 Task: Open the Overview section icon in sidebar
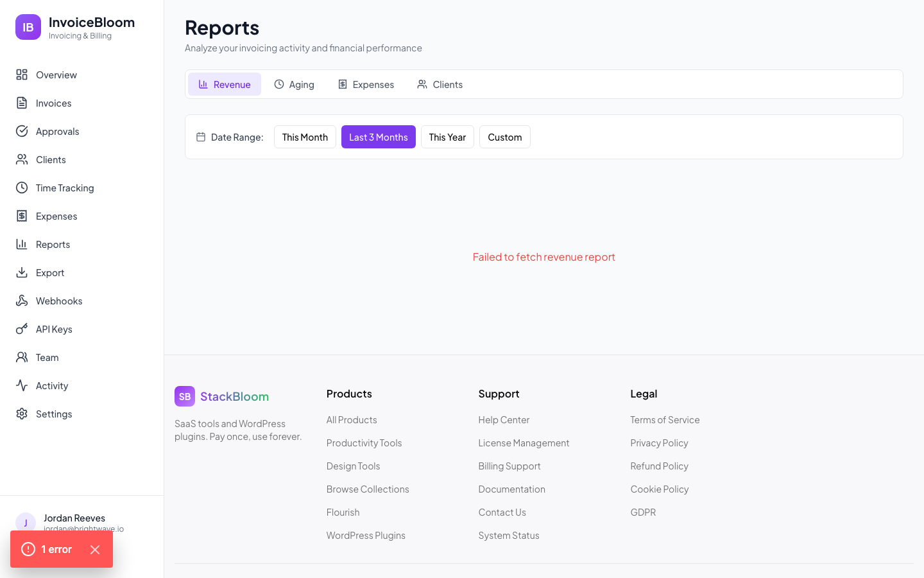[21, 74]
